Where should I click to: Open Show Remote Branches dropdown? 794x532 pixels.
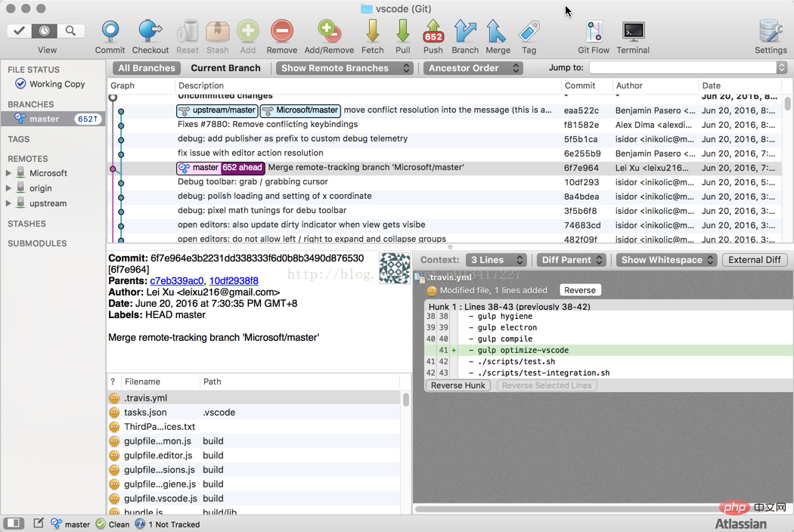click(344, 68)
